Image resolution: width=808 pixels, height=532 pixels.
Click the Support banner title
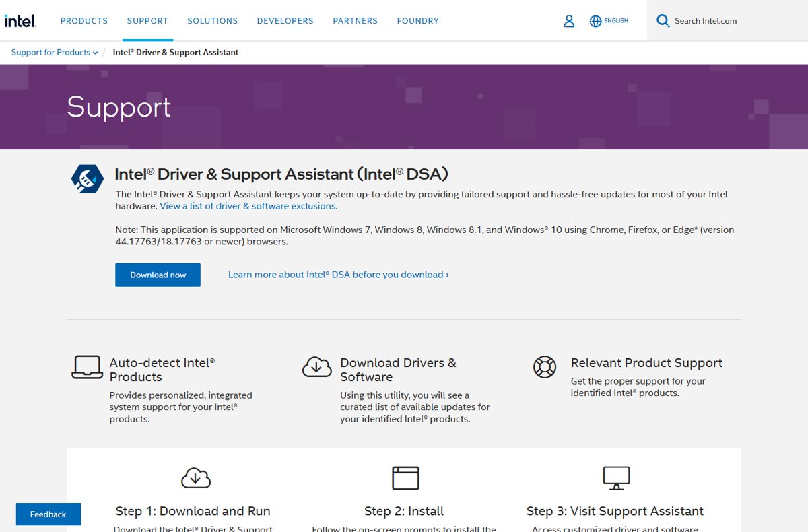[x=119, y=107]
